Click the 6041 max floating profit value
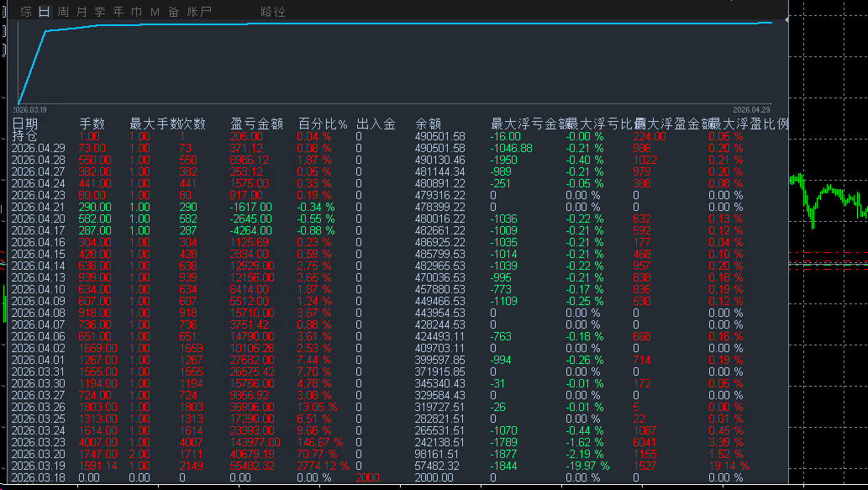 point(645,442)
